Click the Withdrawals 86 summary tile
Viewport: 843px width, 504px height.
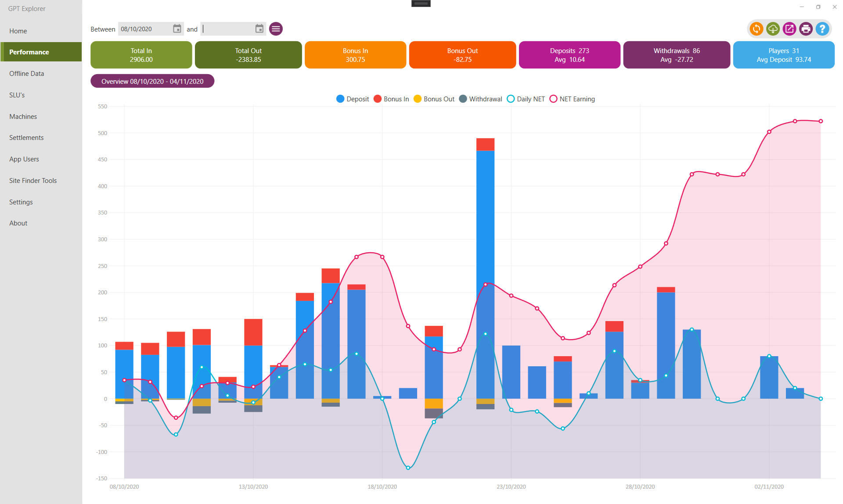(x=676, y=55)
